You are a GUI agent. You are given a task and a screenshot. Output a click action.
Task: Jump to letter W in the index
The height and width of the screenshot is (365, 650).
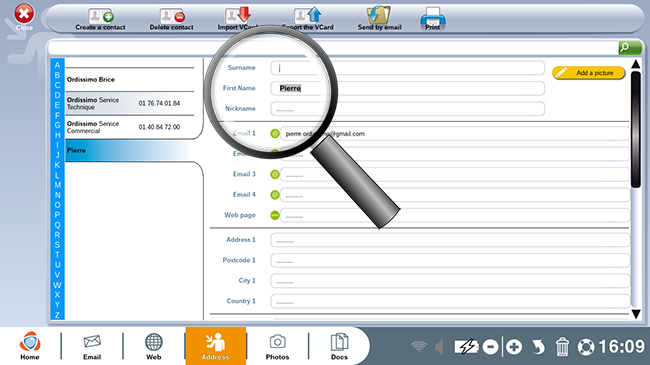[x=57, y=285]
